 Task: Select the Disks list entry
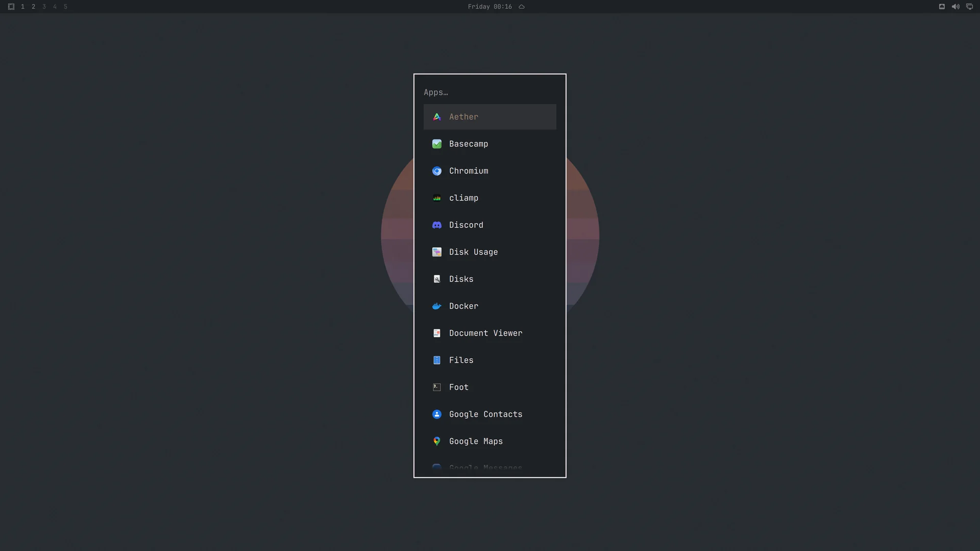[490, 279]
